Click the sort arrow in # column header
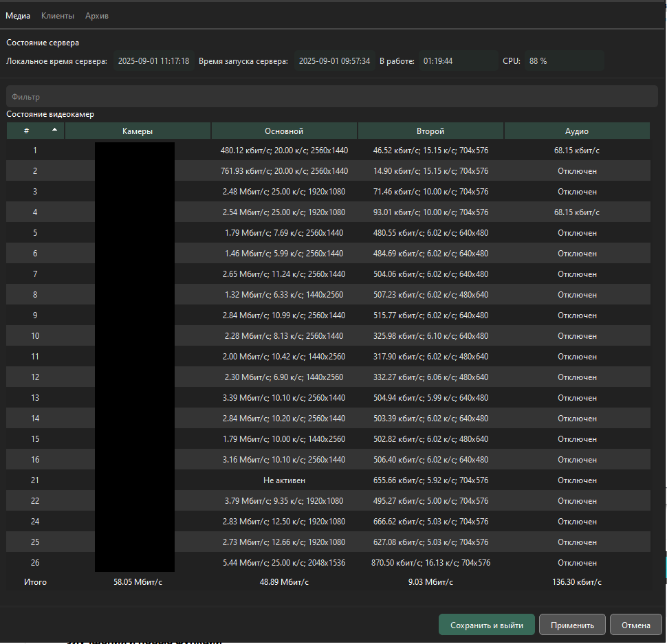Screen dimensions: 667x644 [54, 129]
